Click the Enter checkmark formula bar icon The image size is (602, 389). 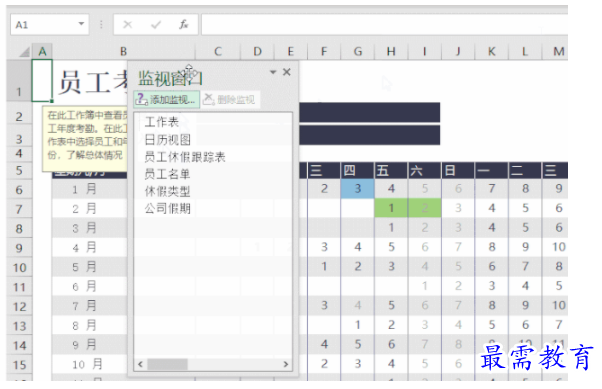point(156,25)
